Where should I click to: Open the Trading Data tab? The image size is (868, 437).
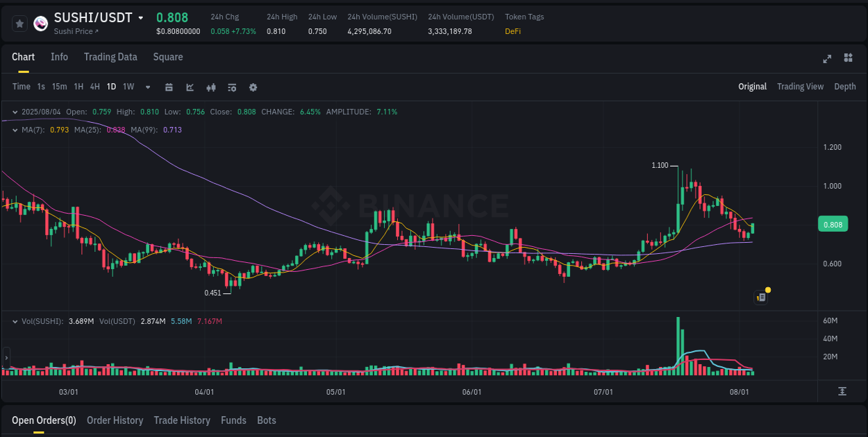110,57
